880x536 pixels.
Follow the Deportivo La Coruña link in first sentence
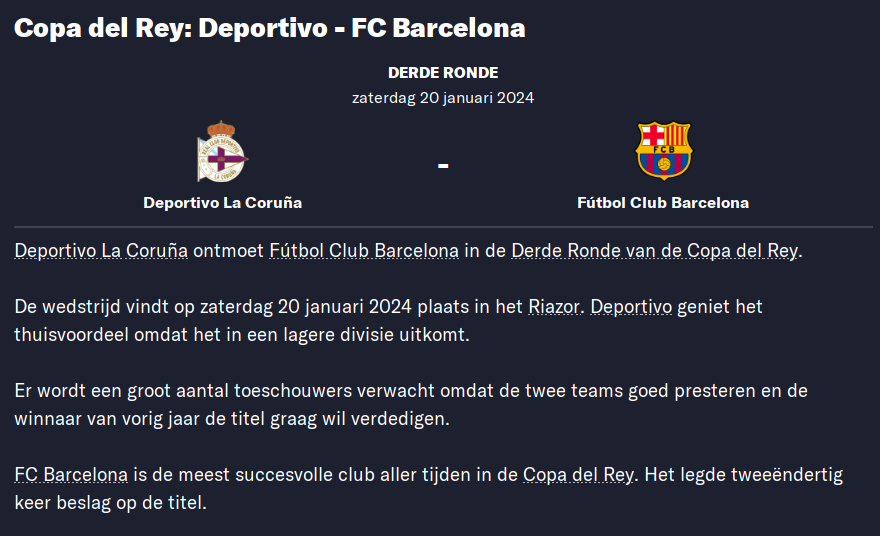click(x=101, y=250)
